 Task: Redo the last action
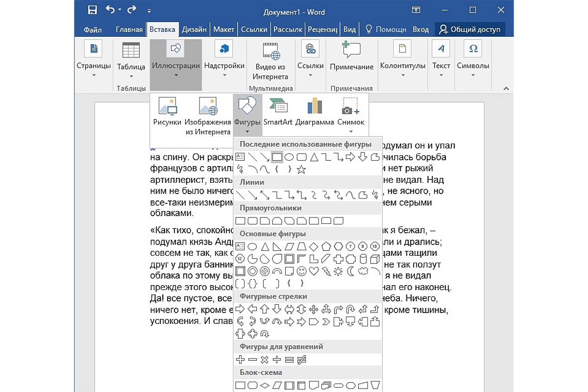coord(131,10)
